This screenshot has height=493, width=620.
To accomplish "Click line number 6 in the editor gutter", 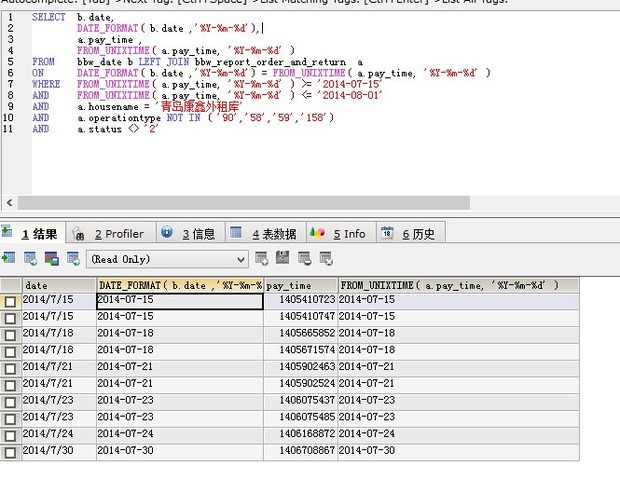I will pos(10,73).
